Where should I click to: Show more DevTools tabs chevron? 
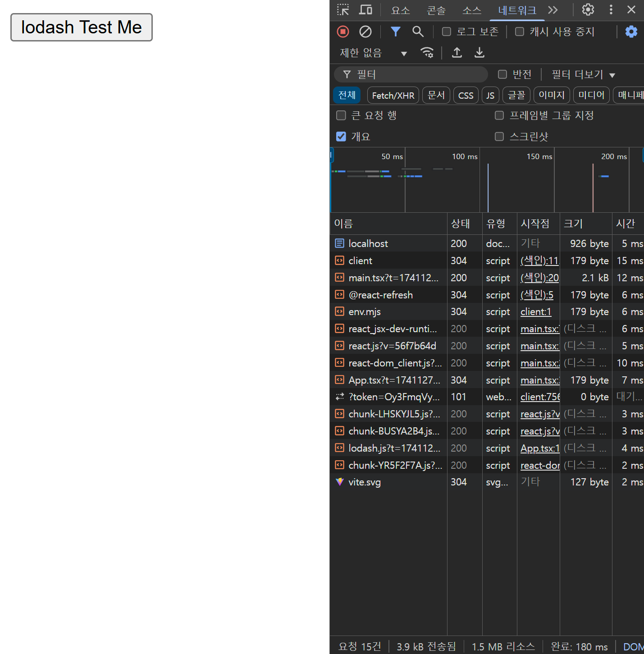point(553,10)
